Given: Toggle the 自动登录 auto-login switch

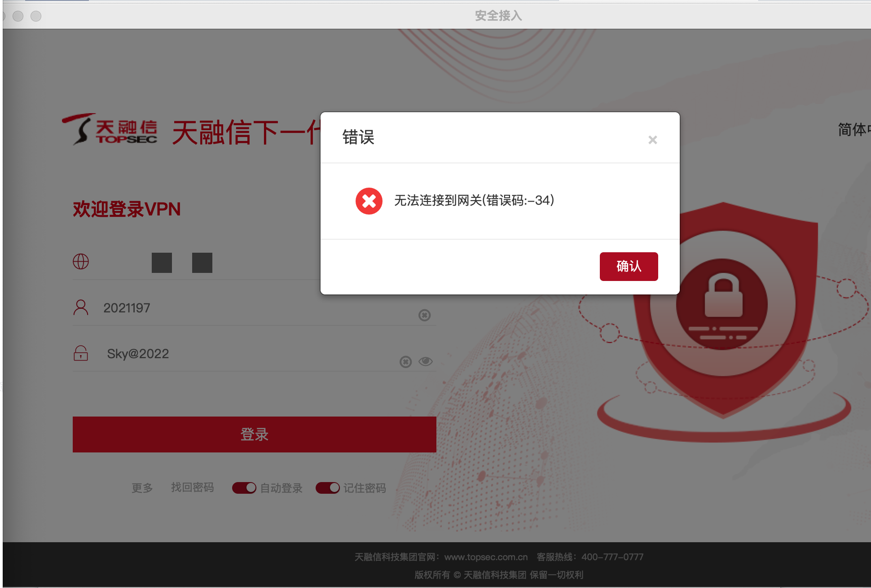Looking at the screenshot, I should [243, 487].
